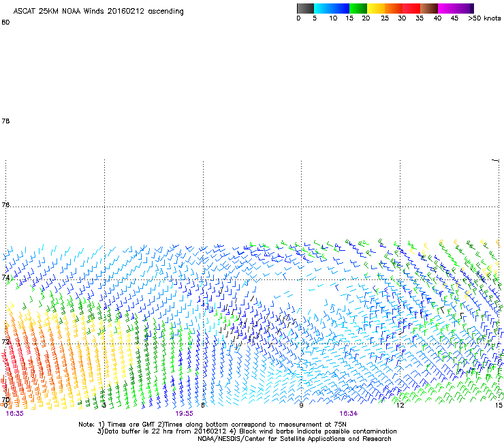The image size is (504, 443).
Task: Click the 80 latitude label at top
Action: (x=5, y=22)
